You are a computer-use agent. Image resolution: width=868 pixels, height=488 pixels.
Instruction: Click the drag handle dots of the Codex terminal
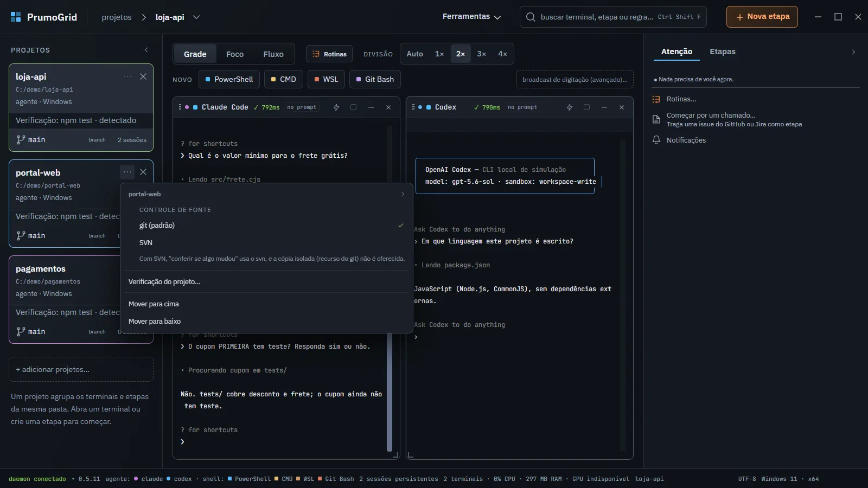[413, 107]
